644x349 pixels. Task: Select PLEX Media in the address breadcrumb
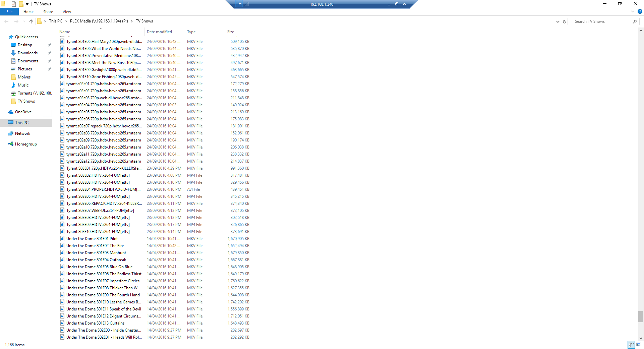(99, 21)
